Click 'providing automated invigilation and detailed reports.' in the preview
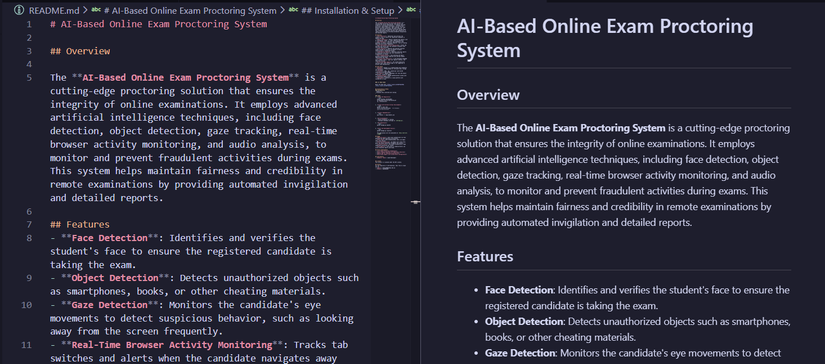825x364 pixels. [x=574, y=223]
